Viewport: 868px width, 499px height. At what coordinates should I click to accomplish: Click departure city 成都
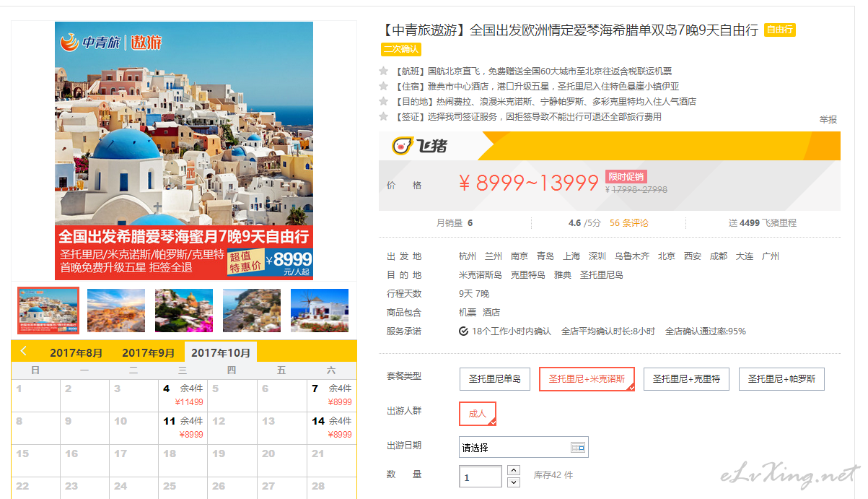tap(719, 256)
